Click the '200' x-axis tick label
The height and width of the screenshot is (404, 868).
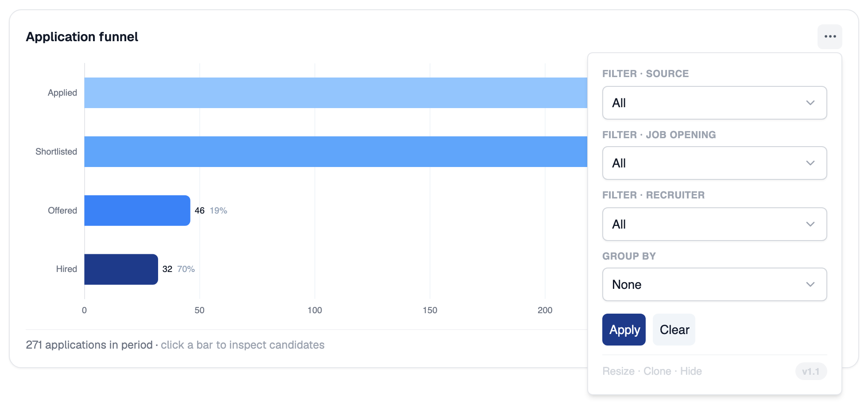545,310
